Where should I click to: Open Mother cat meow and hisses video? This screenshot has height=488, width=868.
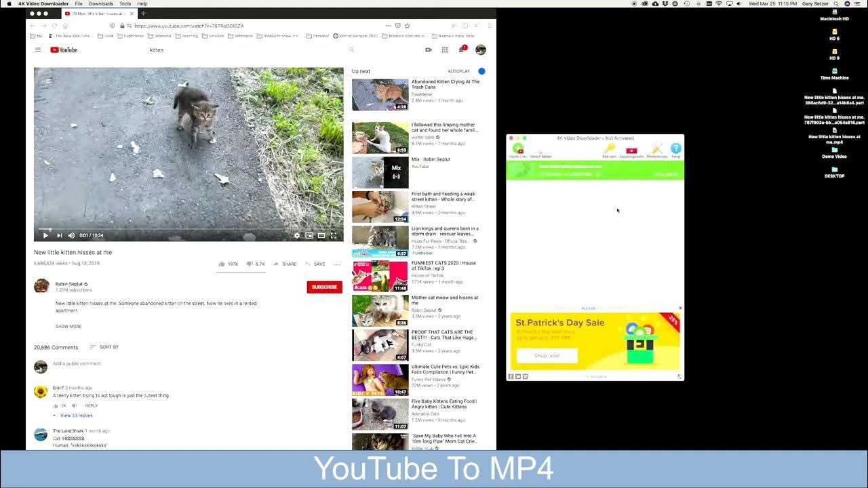(444, 300)
